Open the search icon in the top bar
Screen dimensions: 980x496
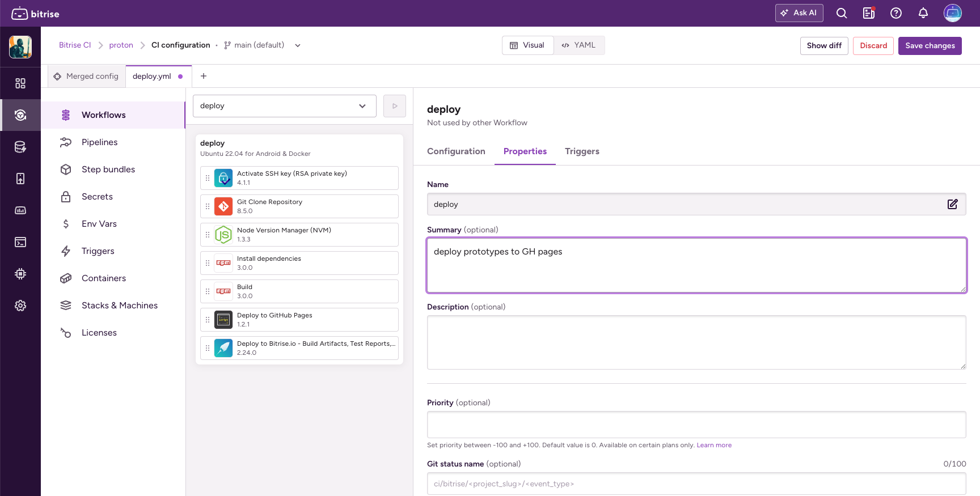pos(842,13)
